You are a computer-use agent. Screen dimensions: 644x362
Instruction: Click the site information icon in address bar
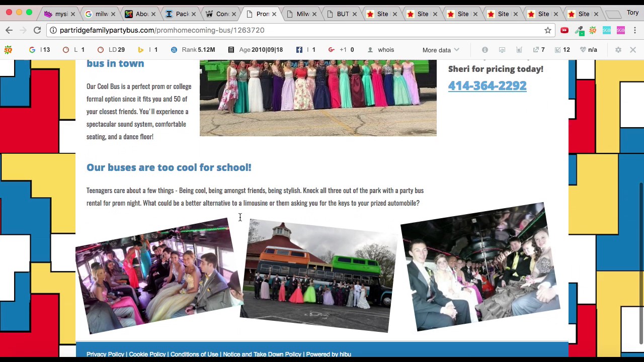[x=53, y=30]
